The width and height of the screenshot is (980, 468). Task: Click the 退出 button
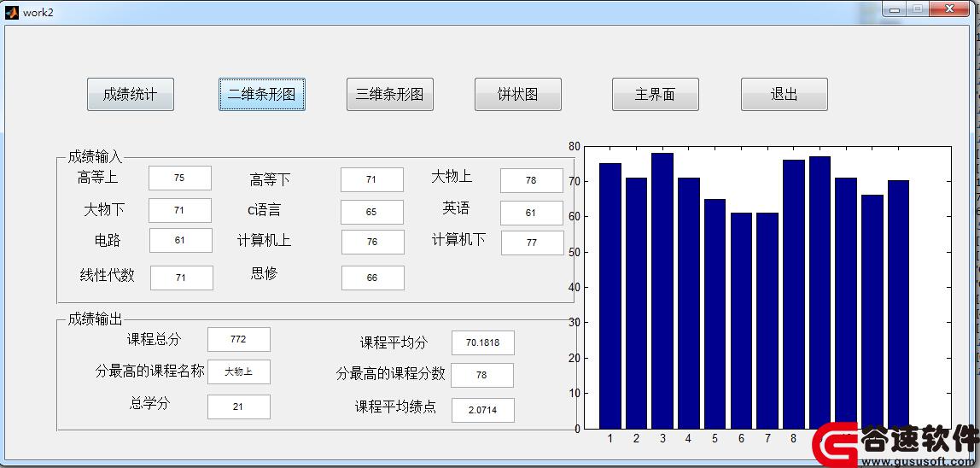point(785,95)
